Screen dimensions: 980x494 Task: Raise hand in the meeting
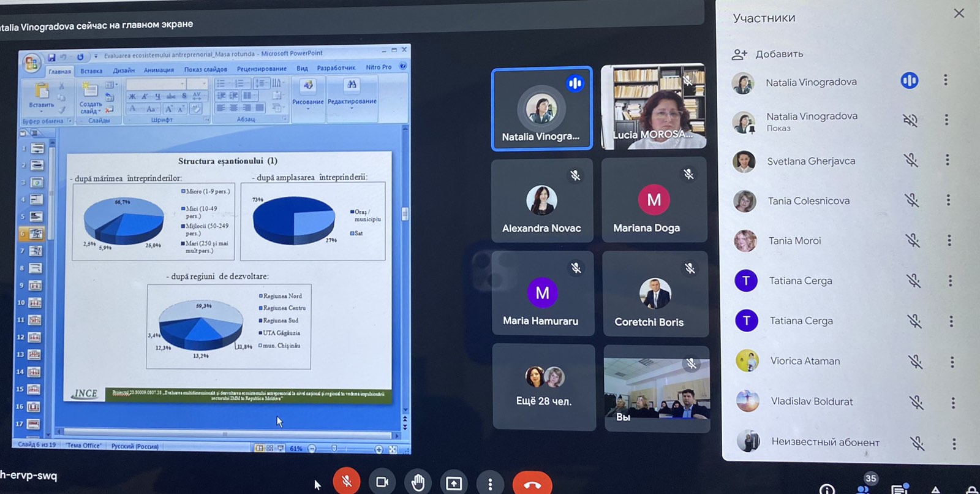click(418, 483)
